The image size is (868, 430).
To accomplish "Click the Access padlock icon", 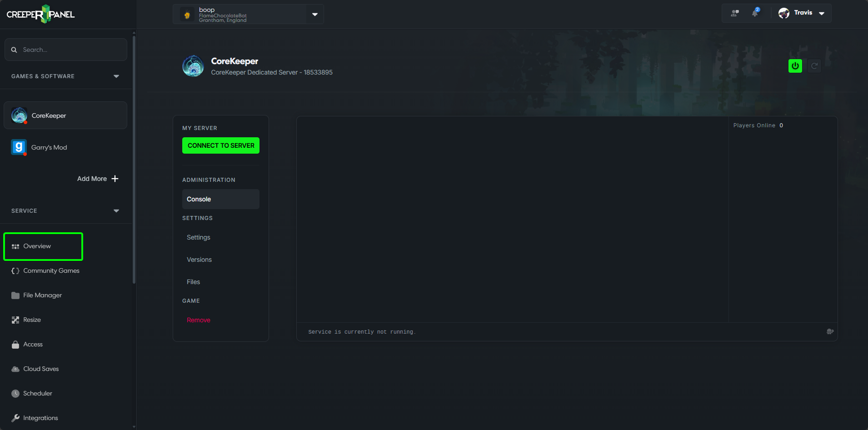I will pyautogui.click(x=16, y=344).
